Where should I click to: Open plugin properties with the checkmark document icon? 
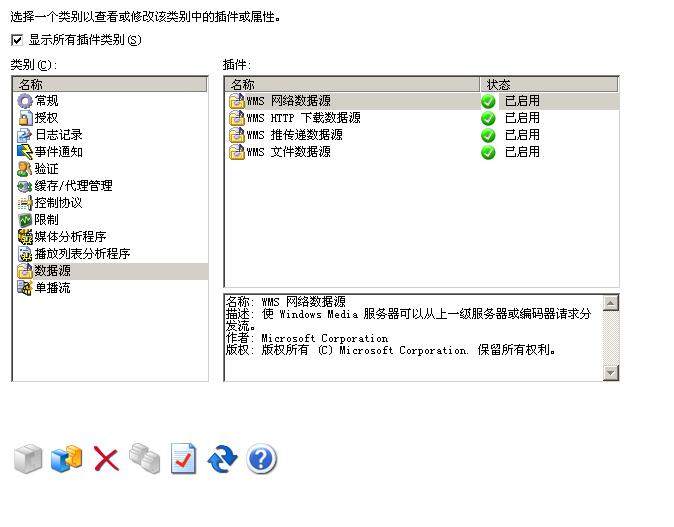pos(184,459)
